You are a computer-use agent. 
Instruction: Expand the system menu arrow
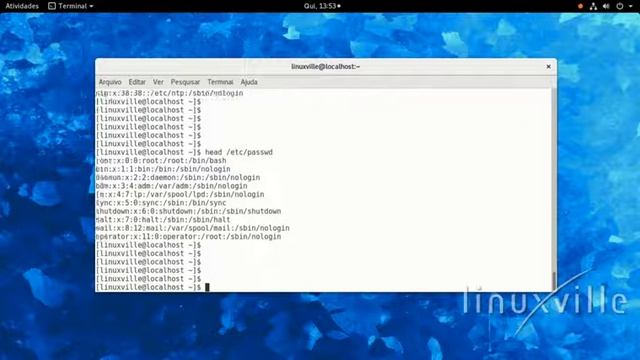coord(630,6)
